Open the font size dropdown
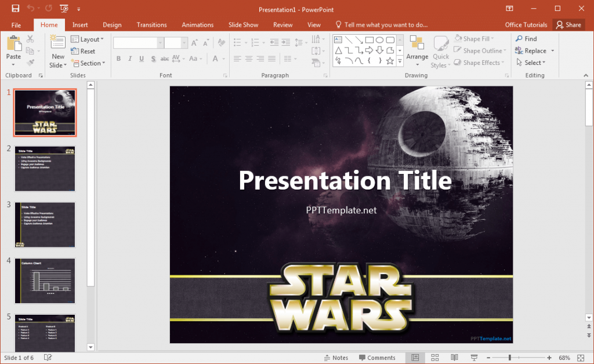Screen dimensions: 594x364 tap(184, 42)
